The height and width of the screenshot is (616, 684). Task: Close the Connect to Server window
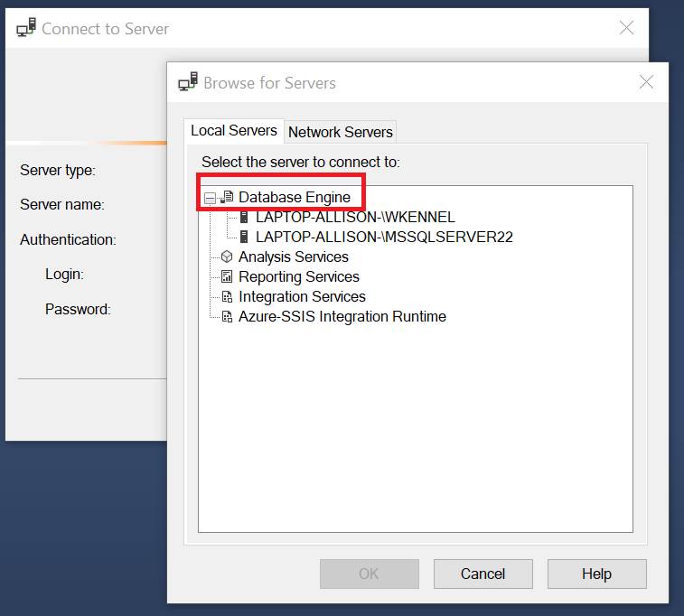click(626, 28)
